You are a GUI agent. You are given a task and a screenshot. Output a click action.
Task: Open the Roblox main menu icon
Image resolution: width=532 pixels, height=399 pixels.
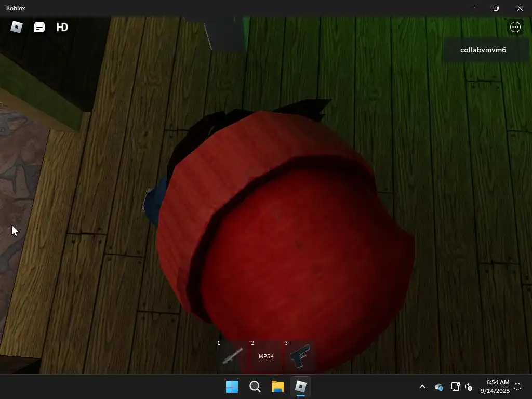[17, 27]
